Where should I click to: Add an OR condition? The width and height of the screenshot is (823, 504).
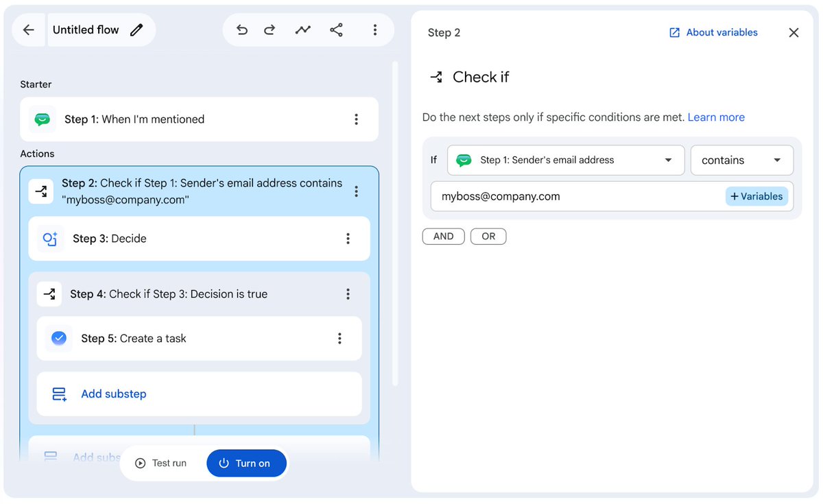click(488, 237)
